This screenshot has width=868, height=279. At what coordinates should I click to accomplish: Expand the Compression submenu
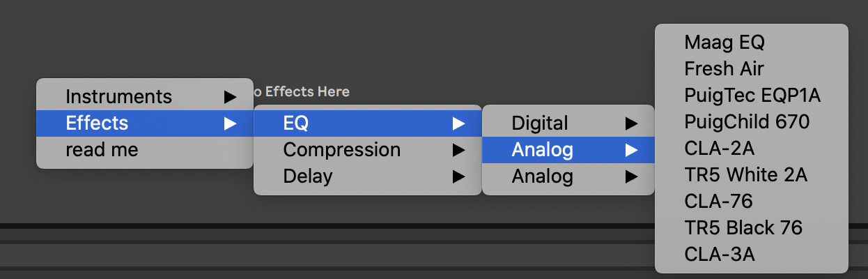367,149
